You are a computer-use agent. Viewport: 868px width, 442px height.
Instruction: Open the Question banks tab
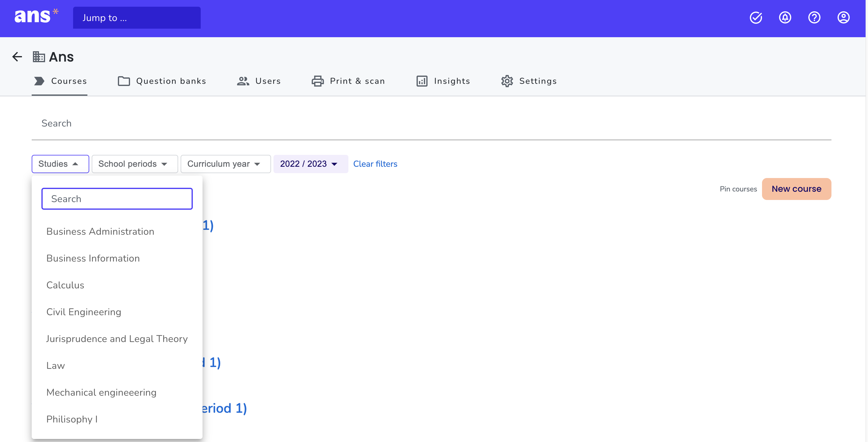click(162, 81)
